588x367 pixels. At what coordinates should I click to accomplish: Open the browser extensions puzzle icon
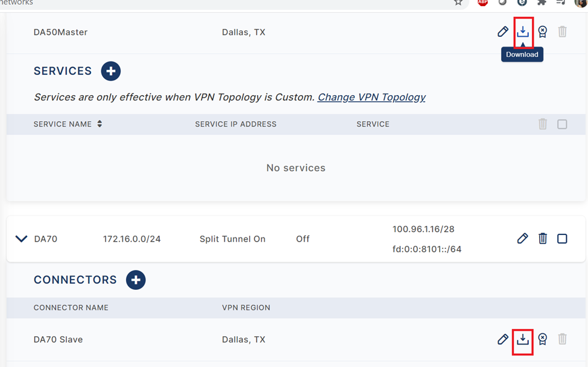pos(542,2)
